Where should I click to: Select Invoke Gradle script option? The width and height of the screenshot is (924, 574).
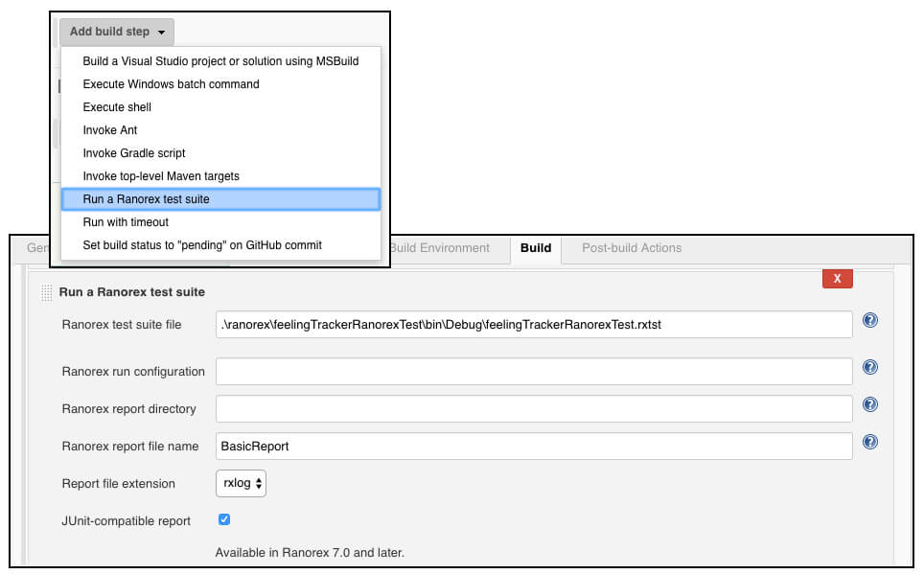(220, 153)
